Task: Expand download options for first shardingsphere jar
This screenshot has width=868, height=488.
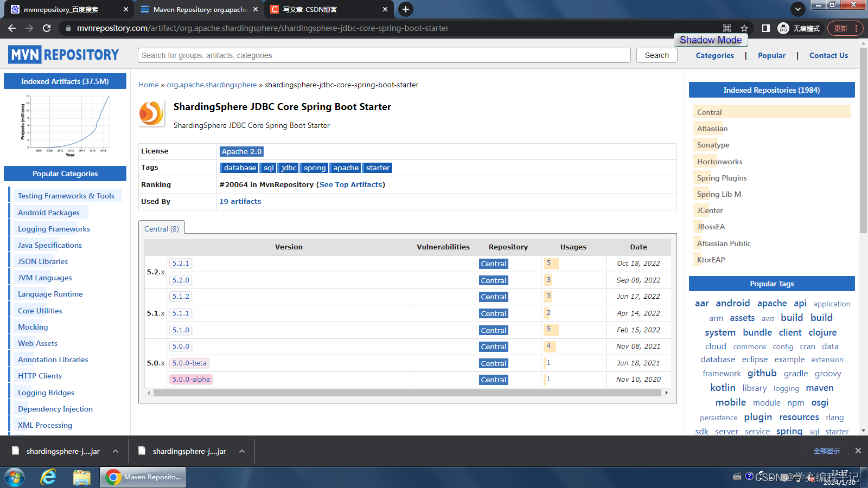Action: pyautogui.click(x=115, y=451)
